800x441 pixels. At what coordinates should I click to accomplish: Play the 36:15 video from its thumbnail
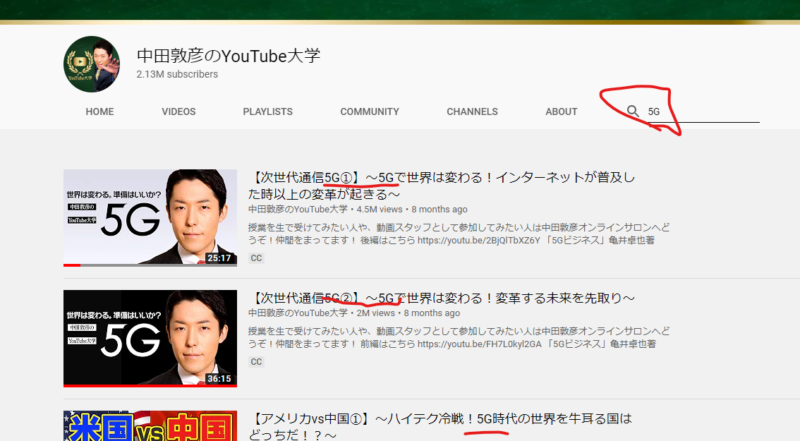pyautogui.click(x=150, y=335)
